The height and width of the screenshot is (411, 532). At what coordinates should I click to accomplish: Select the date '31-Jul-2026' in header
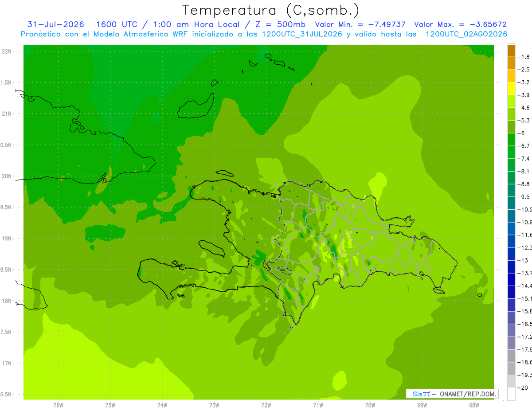[x=55, y=24]
